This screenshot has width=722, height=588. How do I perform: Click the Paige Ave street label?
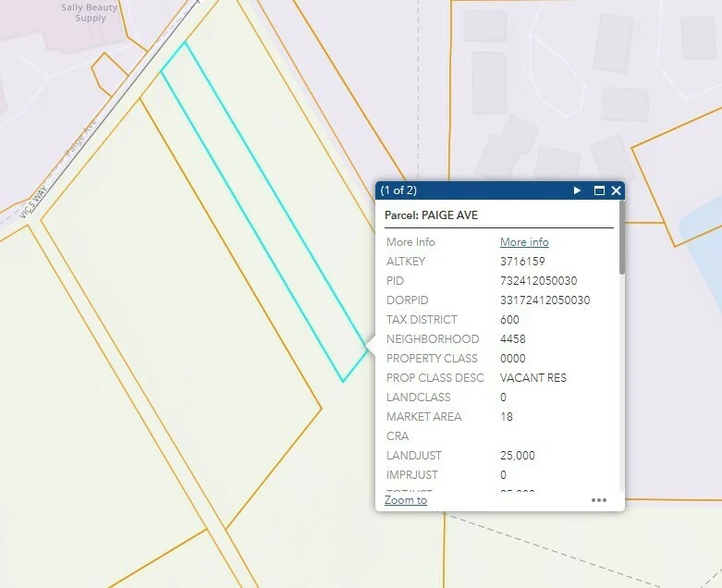coord(81,137)
